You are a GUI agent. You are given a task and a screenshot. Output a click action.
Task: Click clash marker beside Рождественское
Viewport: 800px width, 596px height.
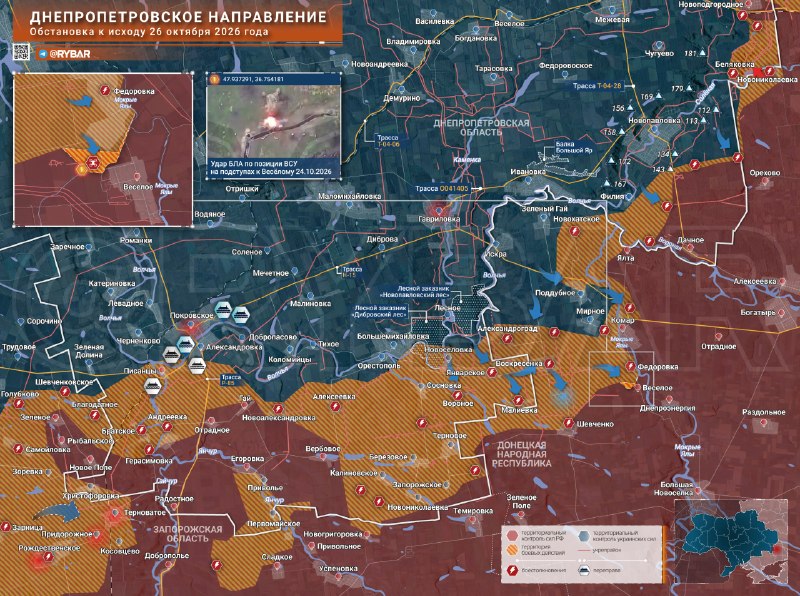(48, 557)
